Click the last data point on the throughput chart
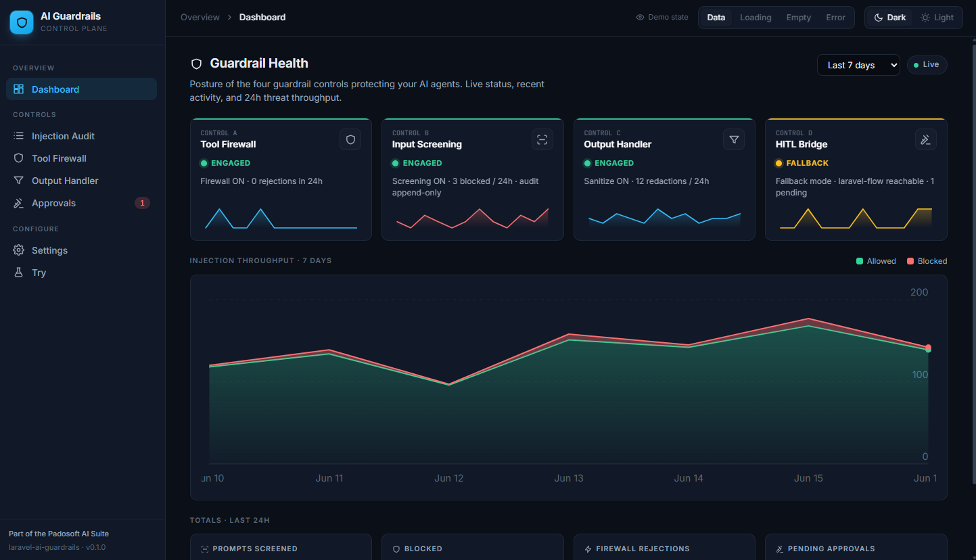This screenshot has width=976, height=560. [928, 348]
